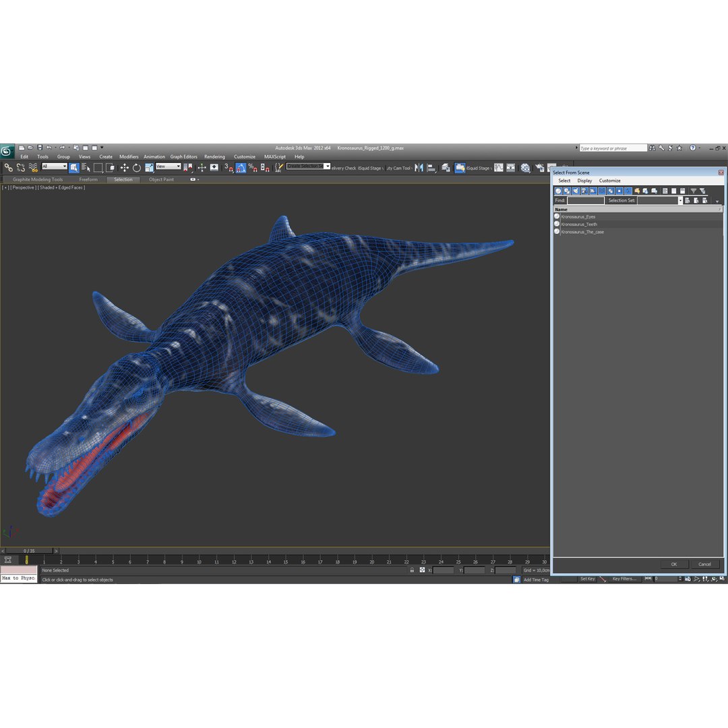Switch to the Object Paint ribbon tab
This screenshot has height=728, width=728.
[x=161, y=179]
